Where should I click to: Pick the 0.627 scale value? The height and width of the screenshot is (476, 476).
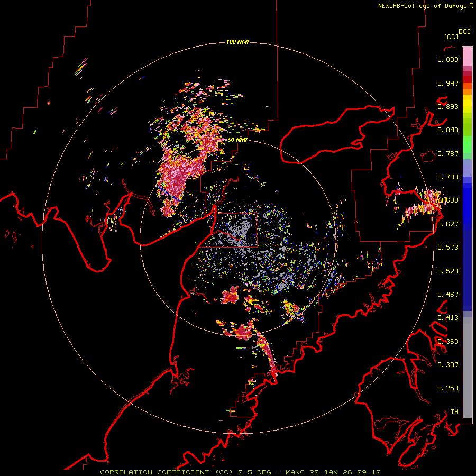(x=448, y=224)
